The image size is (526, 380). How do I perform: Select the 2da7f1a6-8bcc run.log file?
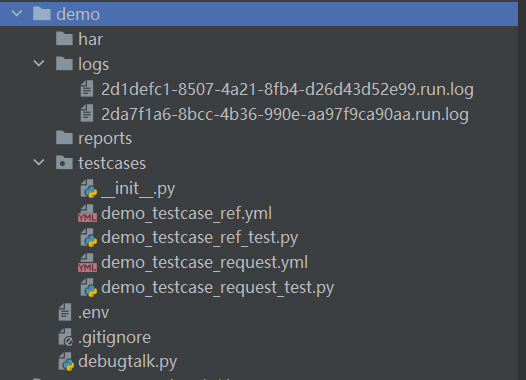coord(285,114)
